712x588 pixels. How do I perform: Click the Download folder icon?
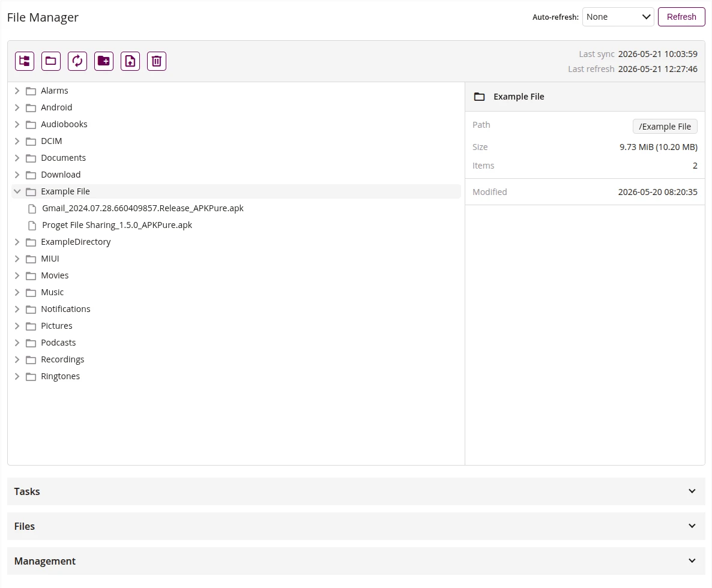tap(31, 175)
